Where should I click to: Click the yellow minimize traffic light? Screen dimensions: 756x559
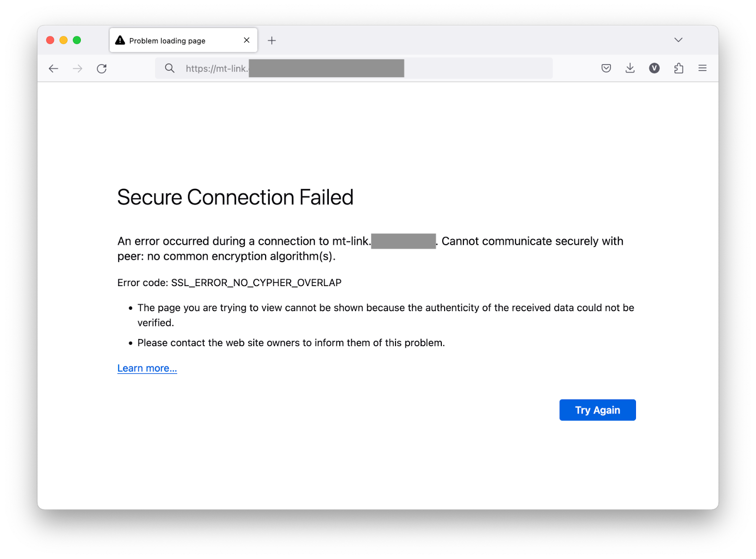point(63,40)
